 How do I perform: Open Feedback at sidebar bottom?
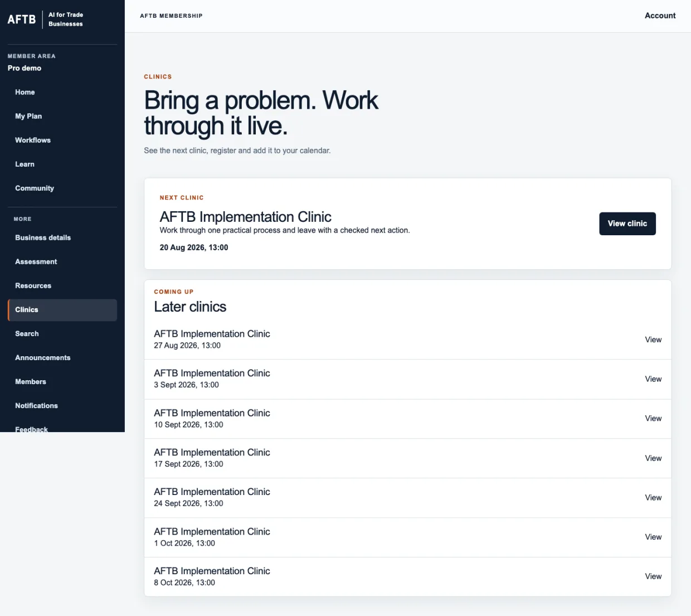click(62, 427)
